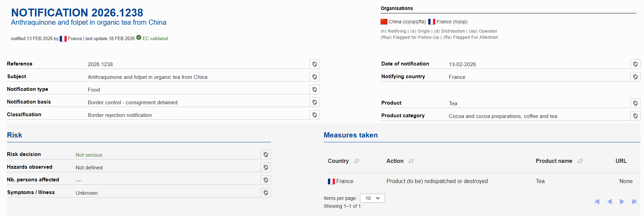Go to last page of measures
644x216 pixels.
point(634,202)
